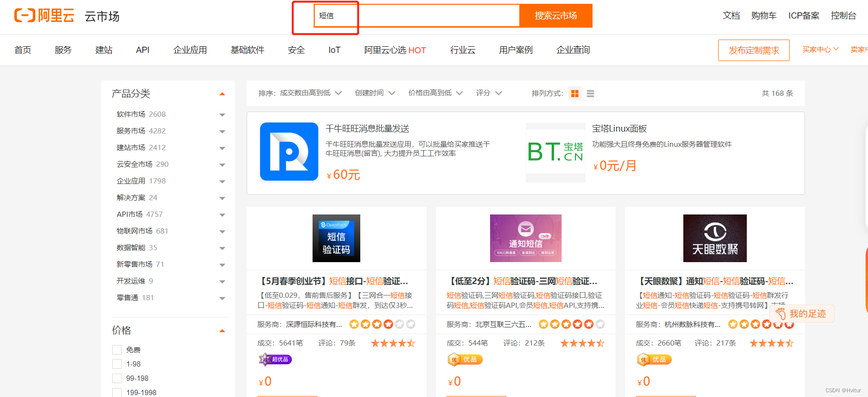Open the 企业查询 nav item

tap(573, 50)
